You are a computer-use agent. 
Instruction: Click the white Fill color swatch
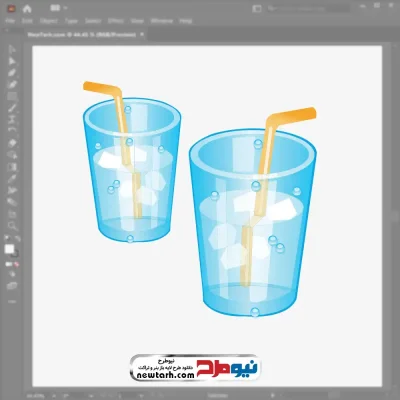[x=9, y=249]
